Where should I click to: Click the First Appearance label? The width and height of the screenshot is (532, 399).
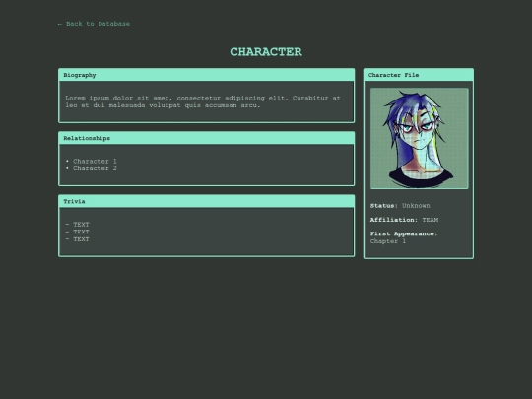pyautogui.click(x=404, y=233)
